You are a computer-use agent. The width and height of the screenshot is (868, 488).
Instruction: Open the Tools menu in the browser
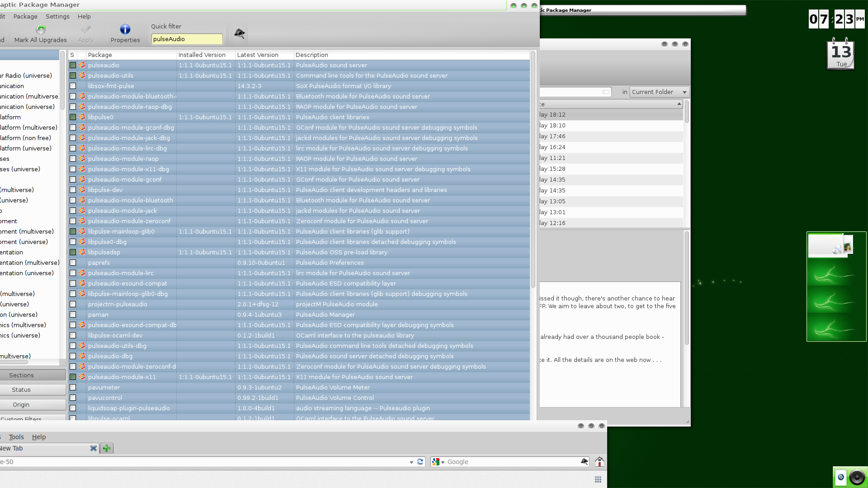coord(16,437)
